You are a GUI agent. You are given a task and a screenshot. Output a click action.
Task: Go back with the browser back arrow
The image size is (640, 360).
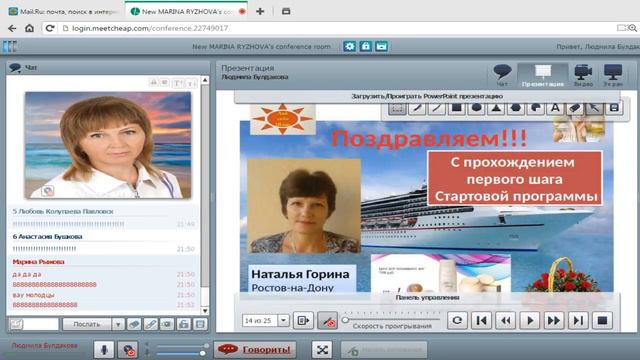(x=12, y=28)
